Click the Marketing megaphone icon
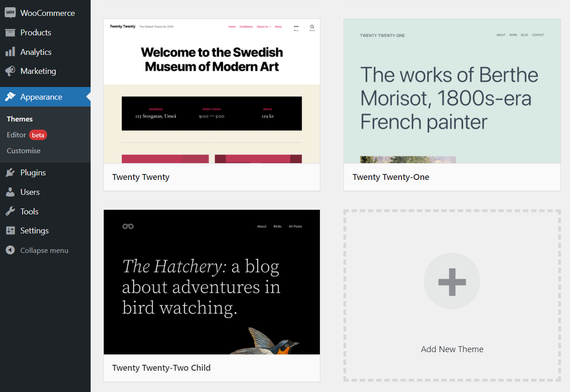 (x=10, y=71)
